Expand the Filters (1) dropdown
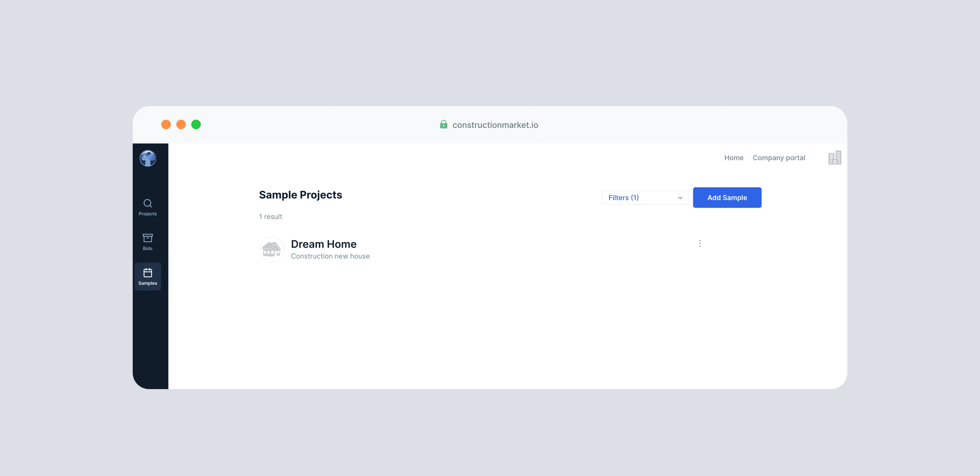 click(645, 198)
